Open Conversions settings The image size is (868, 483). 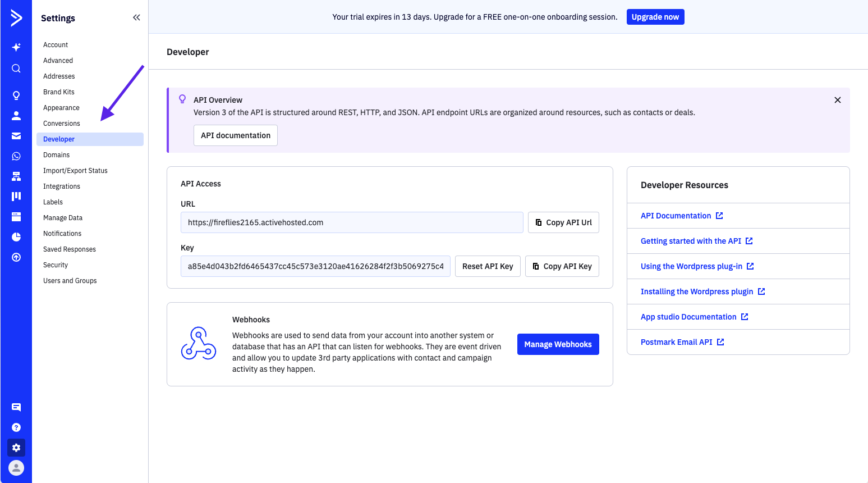click(x=62, y=124)
